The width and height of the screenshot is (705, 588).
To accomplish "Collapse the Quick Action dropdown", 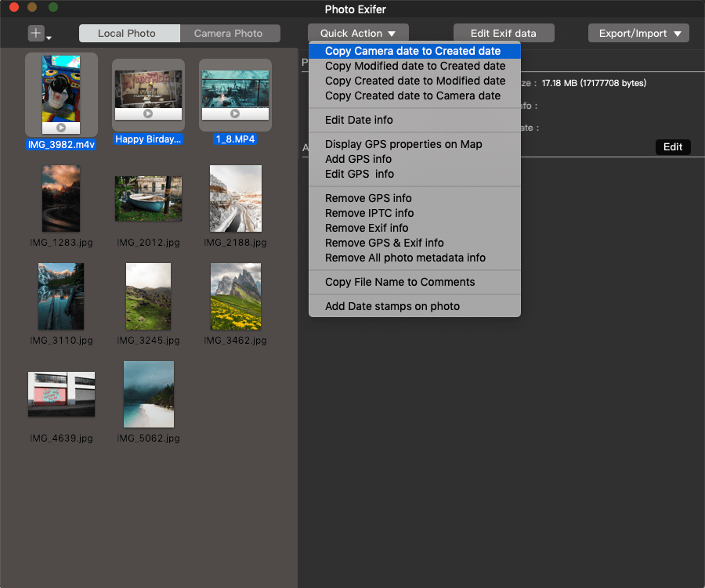I will click(x=358, y=33).
